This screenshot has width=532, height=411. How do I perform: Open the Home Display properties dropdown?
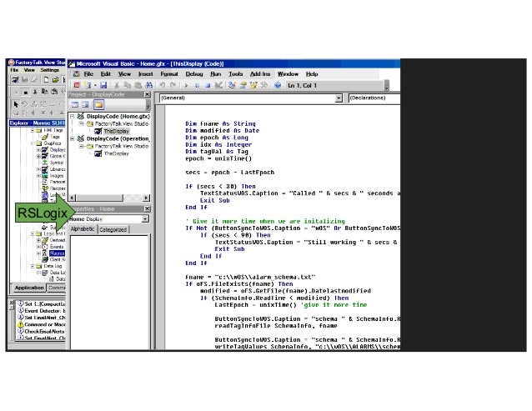(145, 218)
